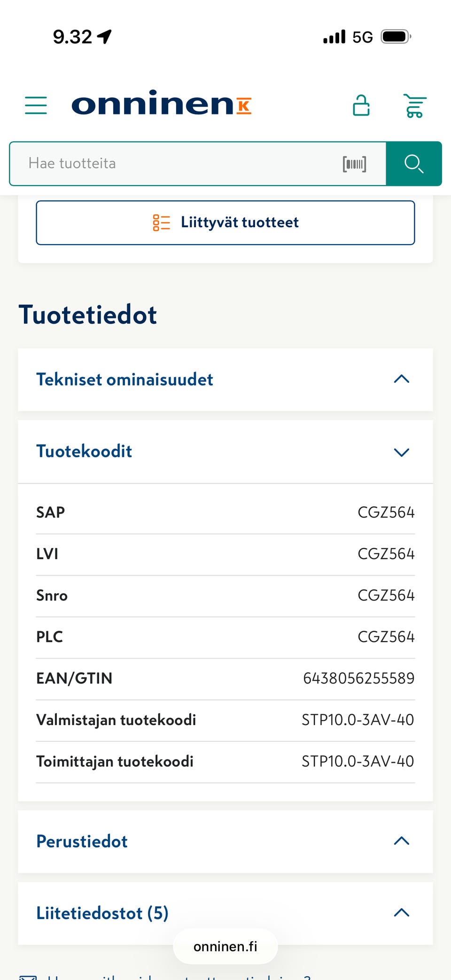Tap the Toimittajan tuotekoodi row
This screenshot has height=980, width=451.
225,761
